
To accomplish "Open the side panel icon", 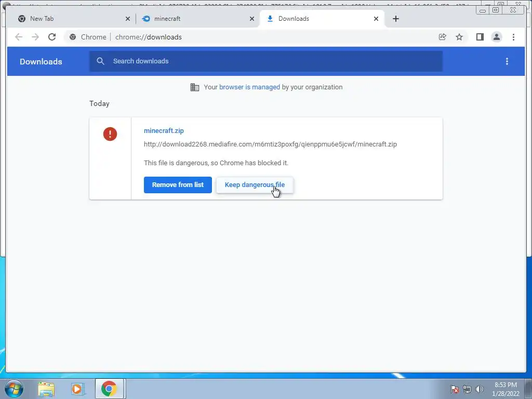I will [480, 37].
